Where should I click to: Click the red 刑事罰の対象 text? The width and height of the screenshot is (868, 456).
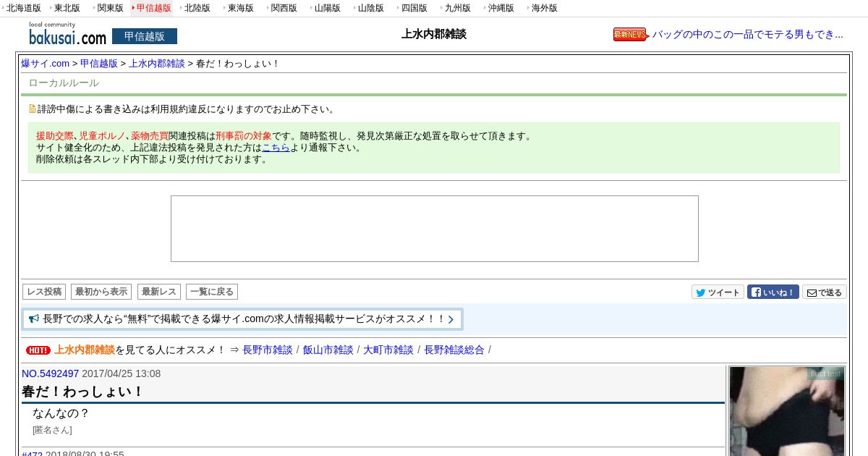pyautogui.click(x=244, y=136)
